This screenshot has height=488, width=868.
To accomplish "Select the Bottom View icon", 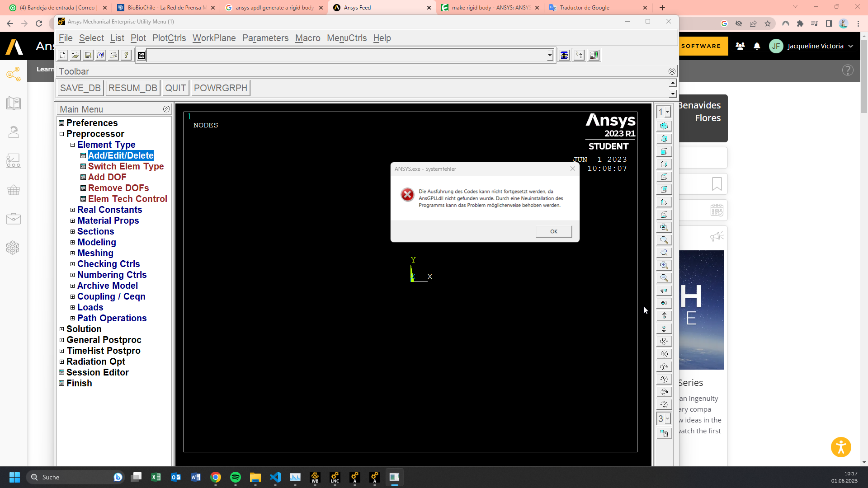I will tap(664, 215).
